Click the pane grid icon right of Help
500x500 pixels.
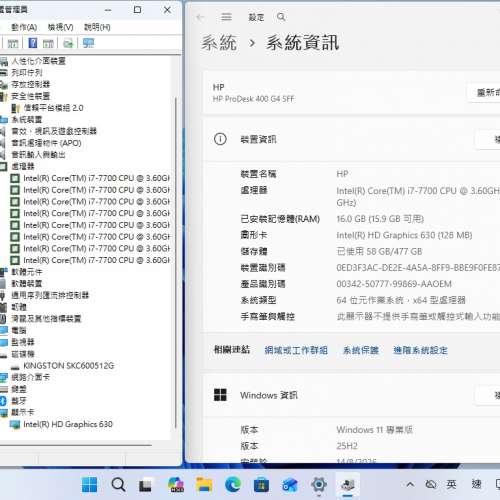(x=48, y=43)
